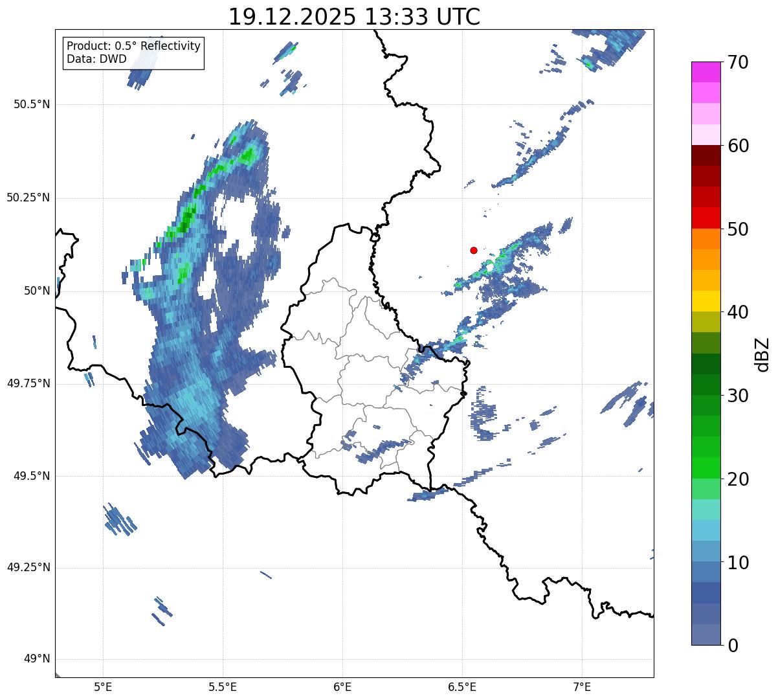Click the Product: 0.5° Reflectivity label
Viewport: 778px width, 700px height.
point(133,47)
